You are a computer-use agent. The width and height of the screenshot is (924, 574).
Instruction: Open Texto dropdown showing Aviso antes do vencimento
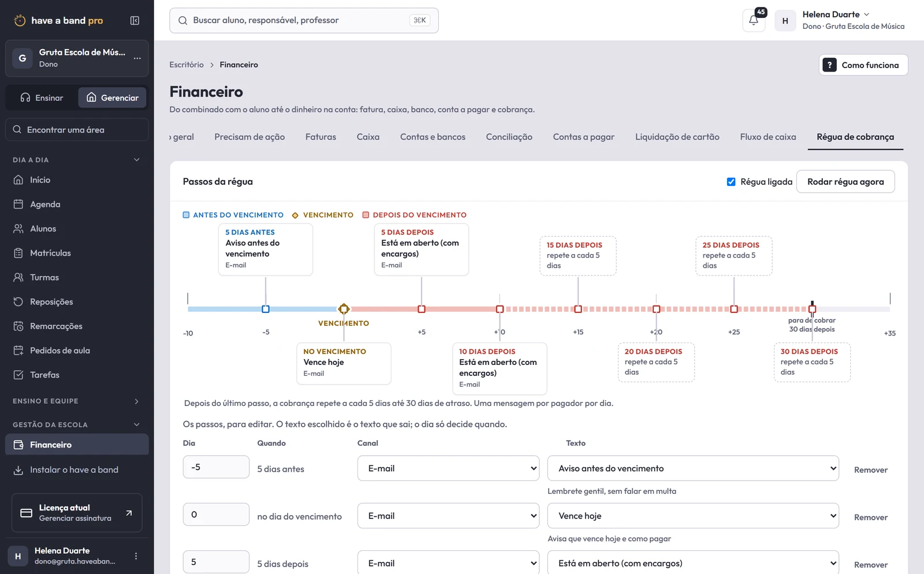(693, 468)
